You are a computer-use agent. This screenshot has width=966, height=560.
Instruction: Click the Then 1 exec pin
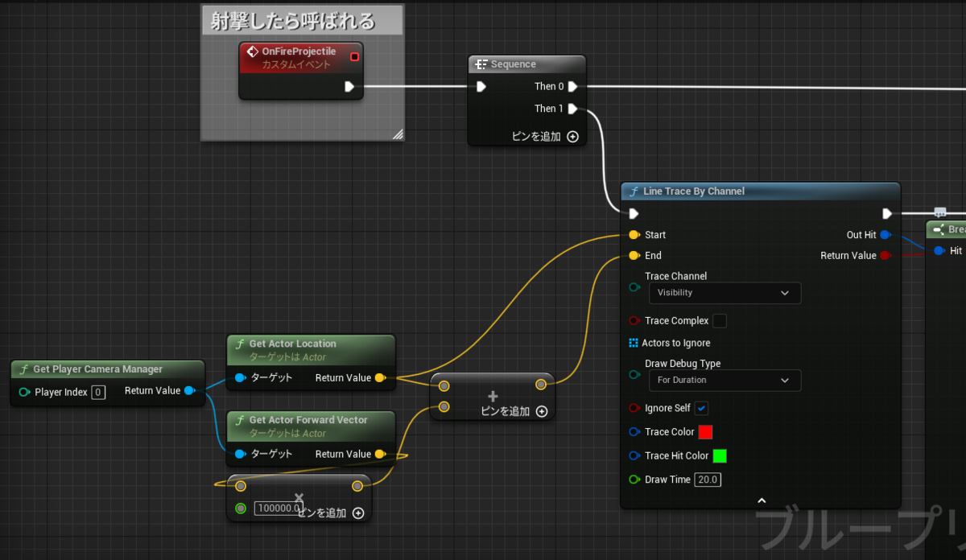tap(572, 109)
